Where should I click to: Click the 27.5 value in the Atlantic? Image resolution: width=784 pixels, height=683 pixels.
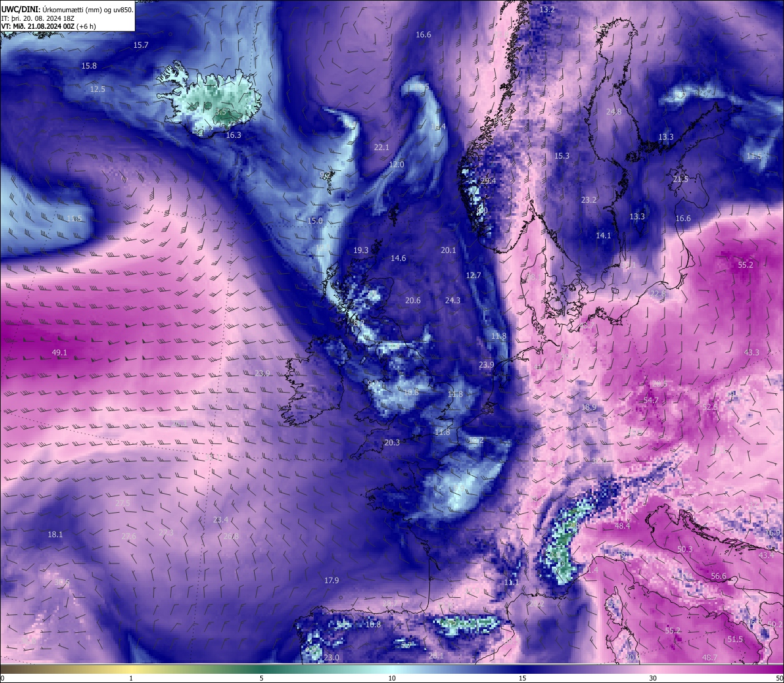pyautogui.click(x=123, y=504)
